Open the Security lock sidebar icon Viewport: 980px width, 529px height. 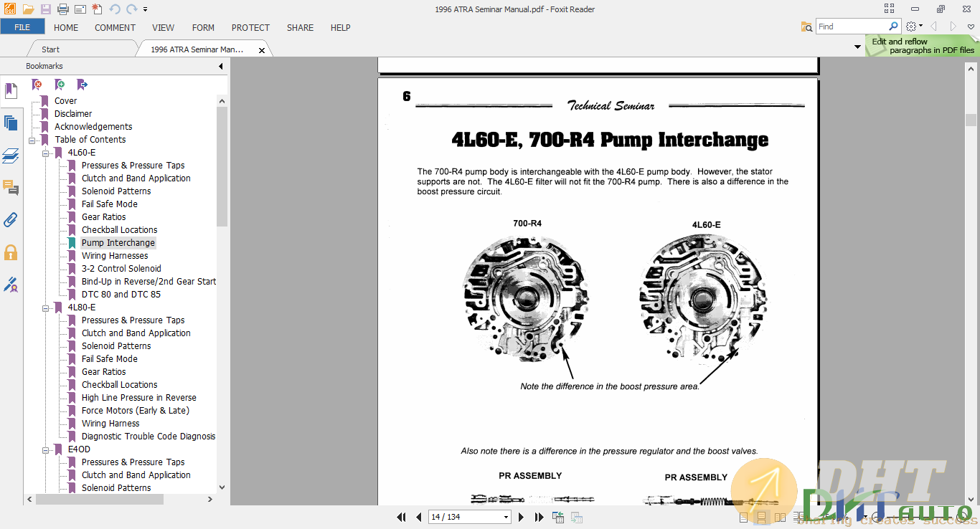(11, 252)
